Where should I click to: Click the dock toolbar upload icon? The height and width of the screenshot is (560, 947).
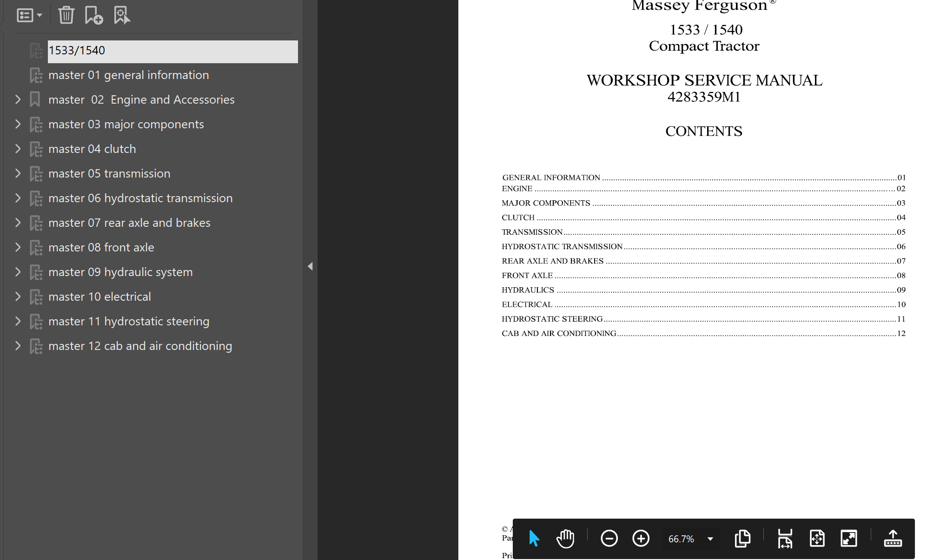pyautogui.click(x=893, y=539)
